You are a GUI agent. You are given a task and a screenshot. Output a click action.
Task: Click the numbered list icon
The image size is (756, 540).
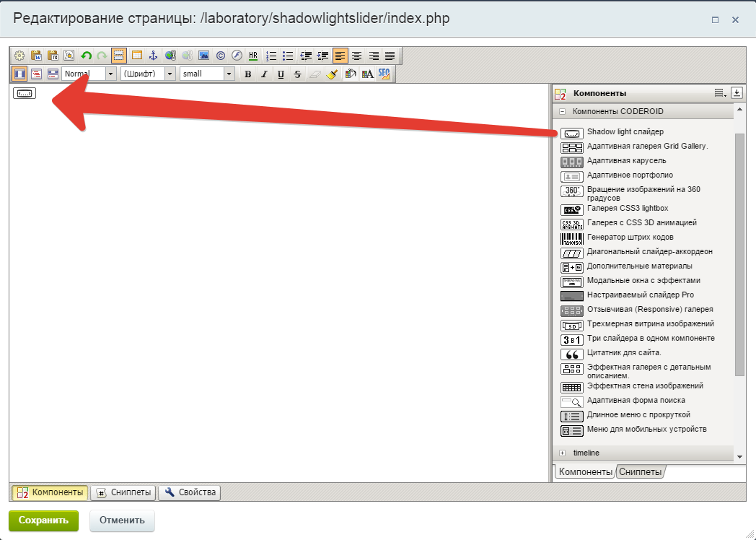point(271,56)
